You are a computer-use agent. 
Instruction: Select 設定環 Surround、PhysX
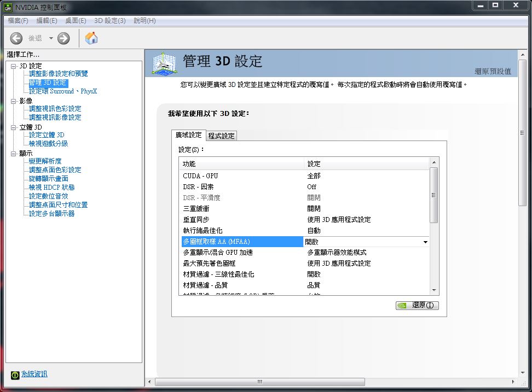[63, 91]
